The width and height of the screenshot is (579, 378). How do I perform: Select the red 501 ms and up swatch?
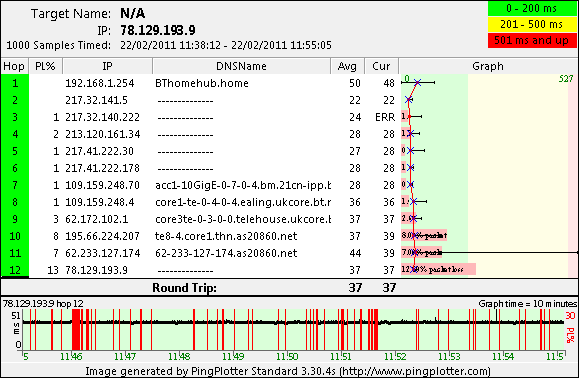pos(532,40)
